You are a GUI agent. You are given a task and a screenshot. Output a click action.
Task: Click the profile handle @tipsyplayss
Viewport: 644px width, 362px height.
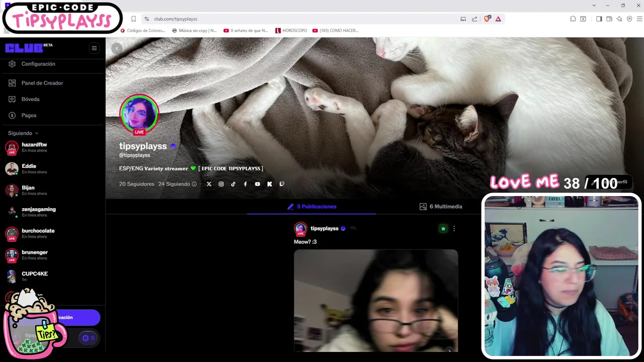click(134, 155)
